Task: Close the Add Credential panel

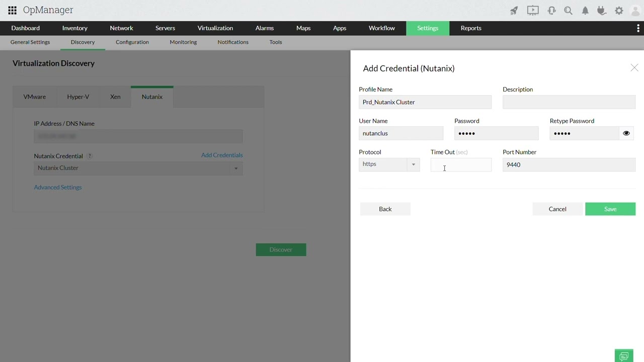Action: click(634, 68)
